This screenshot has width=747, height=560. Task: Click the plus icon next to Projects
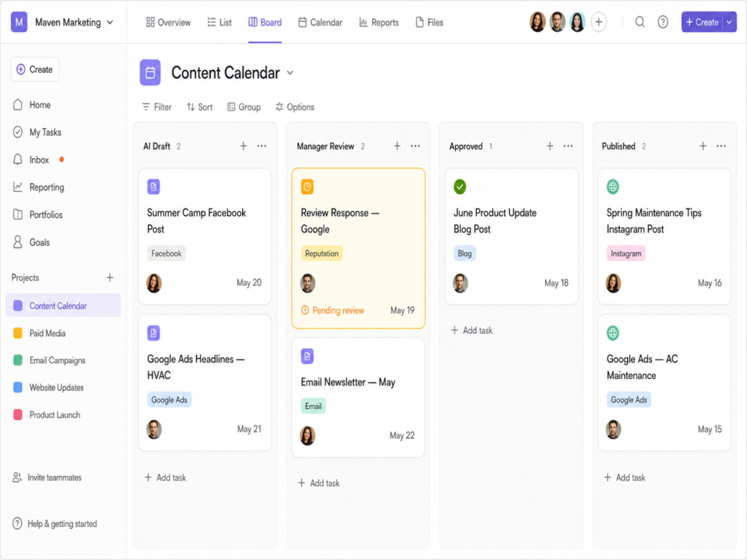(x=110, y=278)
